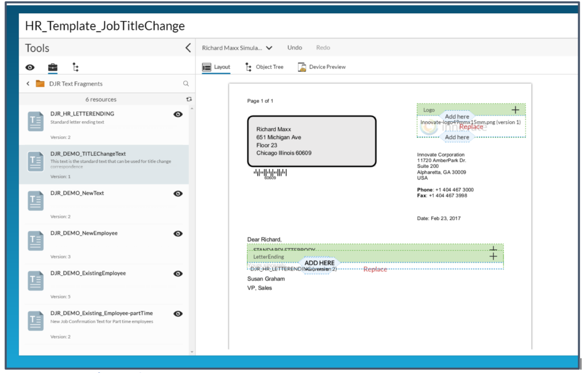
Task: Select the Logo zone header
Action: pos(471,110)
